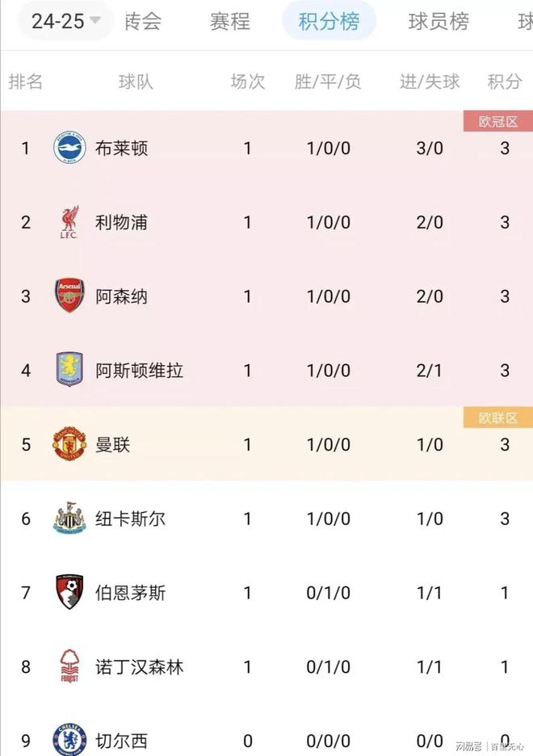Viewport: 533px width, 756px height.
Task: Select the 积分榜 tab
Action: coord(329,21)
